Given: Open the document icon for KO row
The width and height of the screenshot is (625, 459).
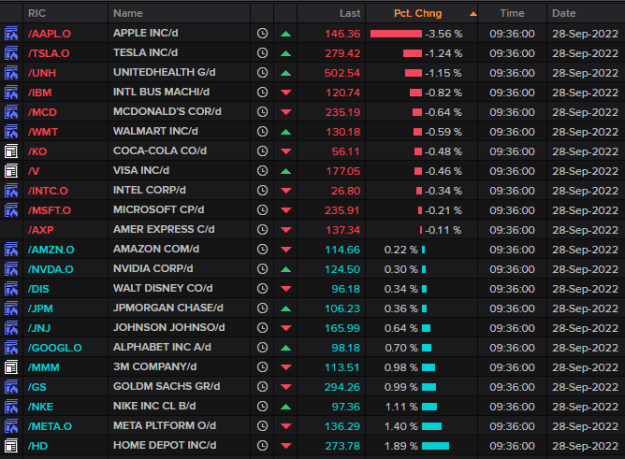Looking at the screenshot, I should point(11,151).
